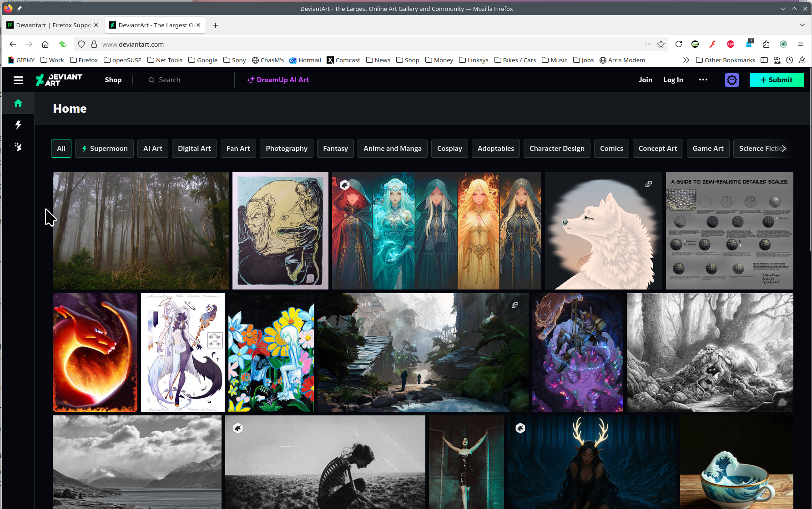
Task: Click the Log In link
Action: (673, 80)
